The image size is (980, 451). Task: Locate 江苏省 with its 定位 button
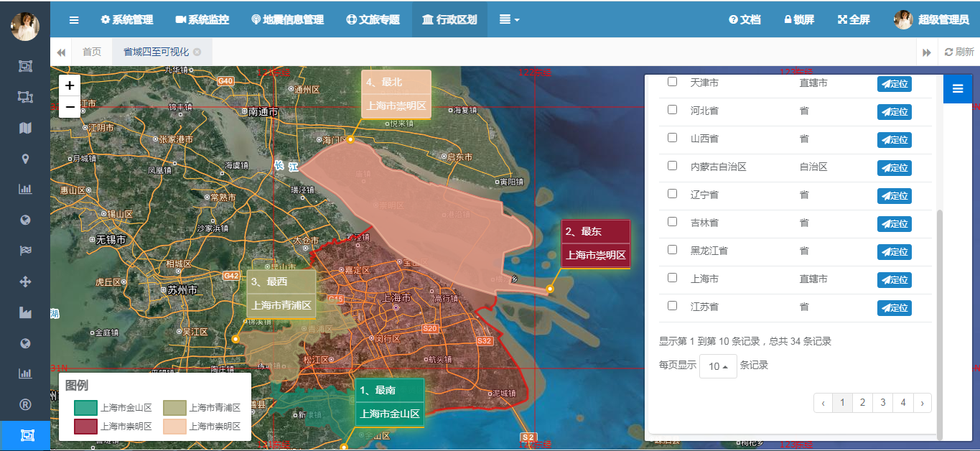tap(894, 308)
